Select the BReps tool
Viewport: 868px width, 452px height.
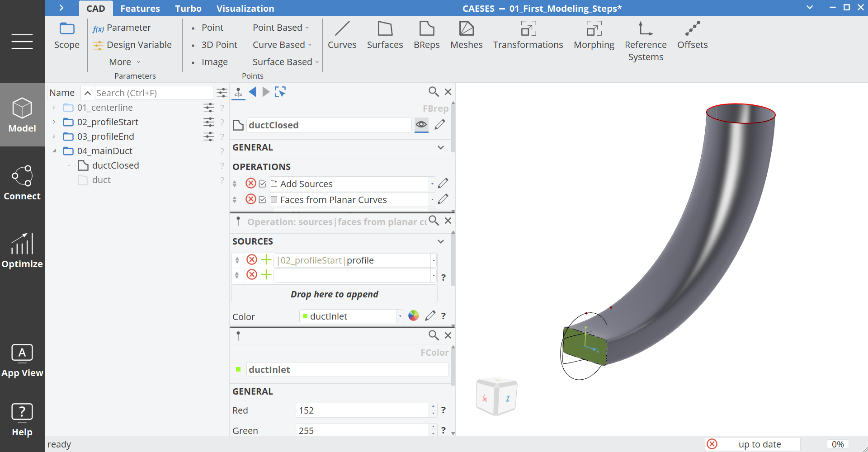426,35
